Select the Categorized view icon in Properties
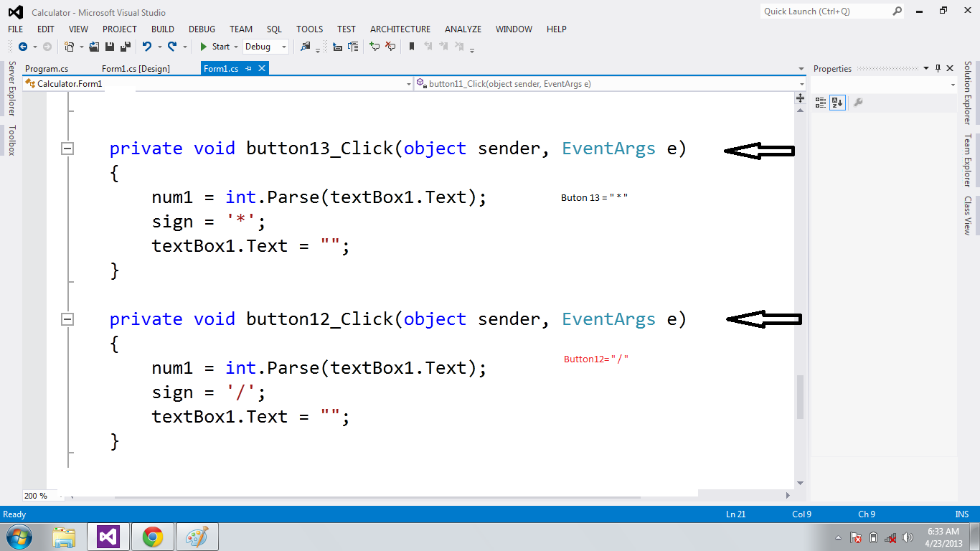Screen dimensions: 980x551 [x=820, y=103]
